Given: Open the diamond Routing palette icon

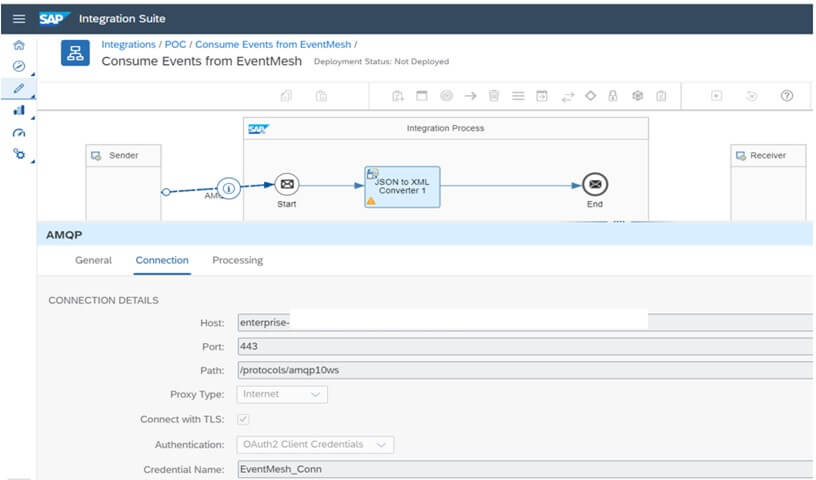Looking at the screenshot, I should click(590, 96).
